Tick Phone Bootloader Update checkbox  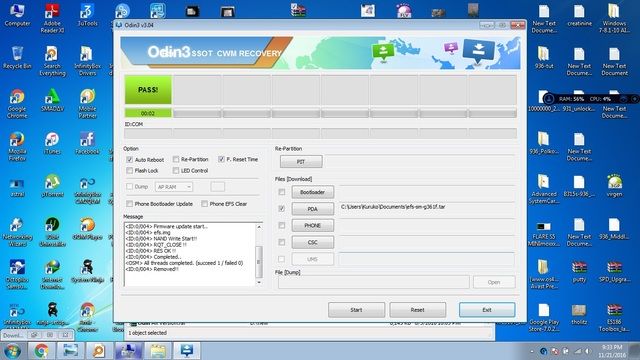(x=130, y=203)
